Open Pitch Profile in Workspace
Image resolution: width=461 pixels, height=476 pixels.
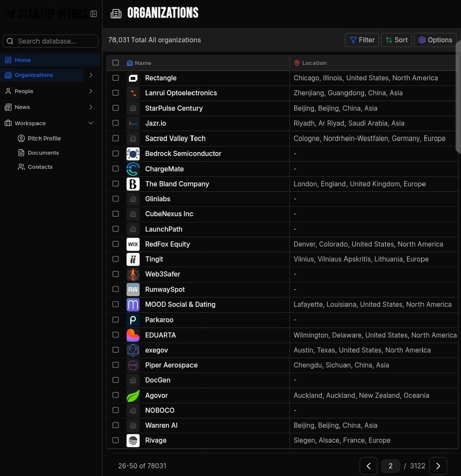39,138
